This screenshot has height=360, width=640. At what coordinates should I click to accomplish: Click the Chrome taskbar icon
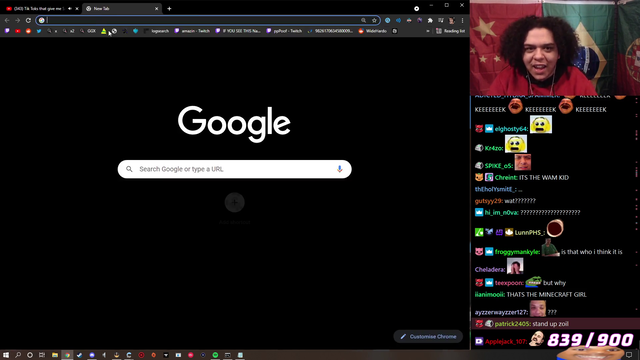tap(67, 355)
